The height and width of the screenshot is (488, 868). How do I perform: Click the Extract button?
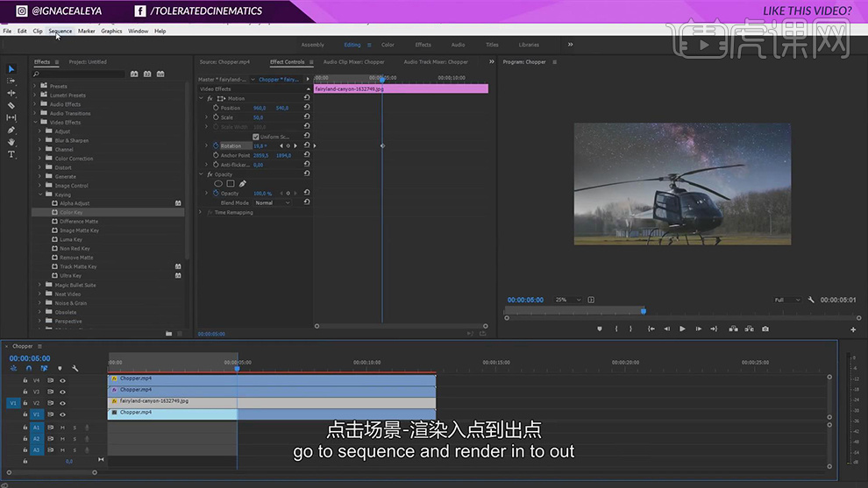[x=749, y=329]
